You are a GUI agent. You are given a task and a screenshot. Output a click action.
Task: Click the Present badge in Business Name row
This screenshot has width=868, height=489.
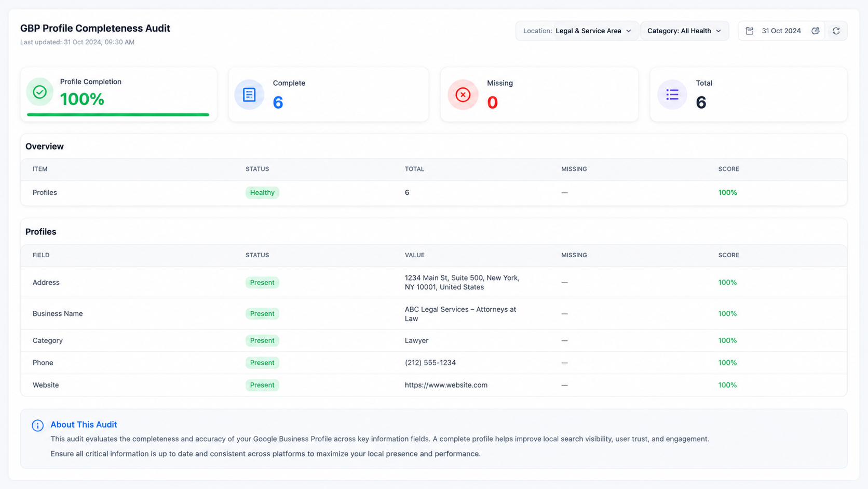click(262, 314)
